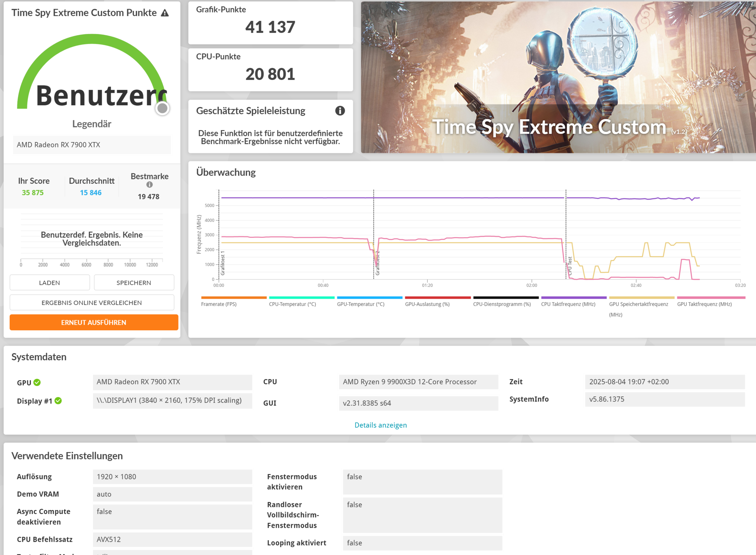The height and width of the screenshot is (555, 756).
Task: Hide GPU Speichertaktfrequenz series in legend
Action: (638, 304)
